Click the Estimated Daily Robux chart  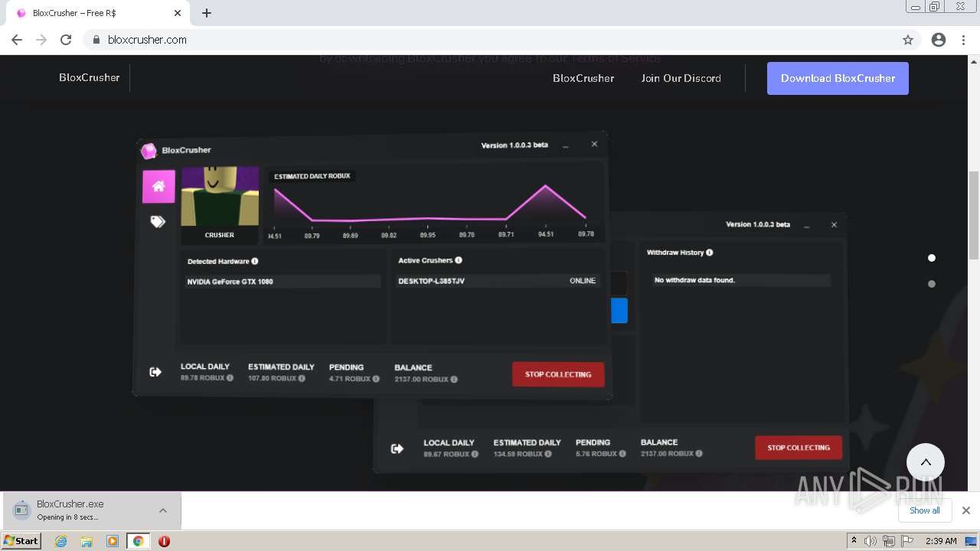pyautogui.click(x=433, y=204)
